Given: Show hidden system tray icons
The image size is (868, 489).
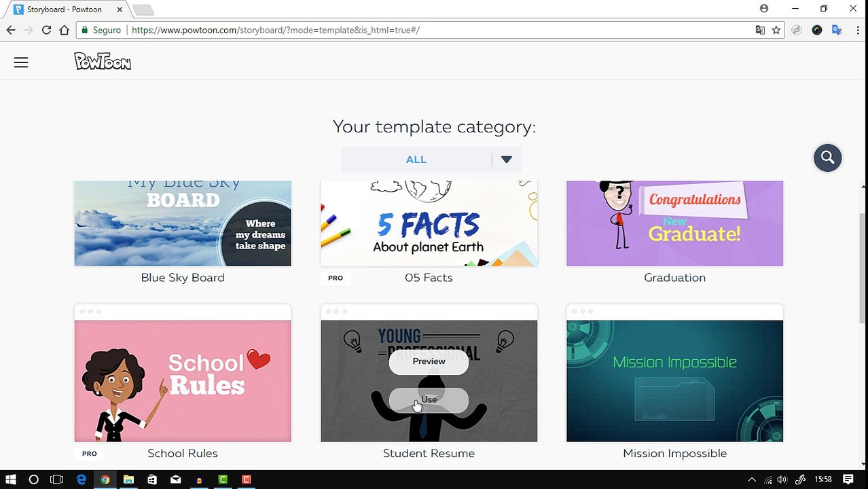Looking at the screenshot, I should [x=752, y=479].
